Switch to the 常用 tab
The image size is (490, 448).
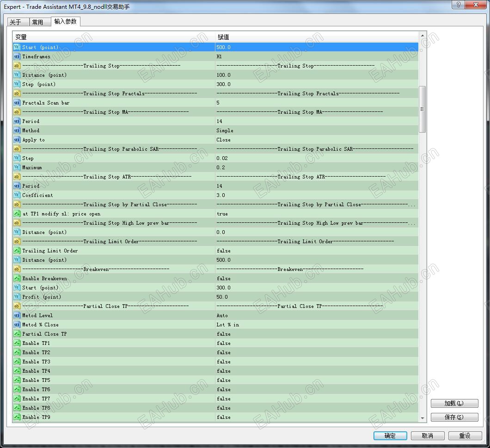pyautogui.click(x=40, y=22)
